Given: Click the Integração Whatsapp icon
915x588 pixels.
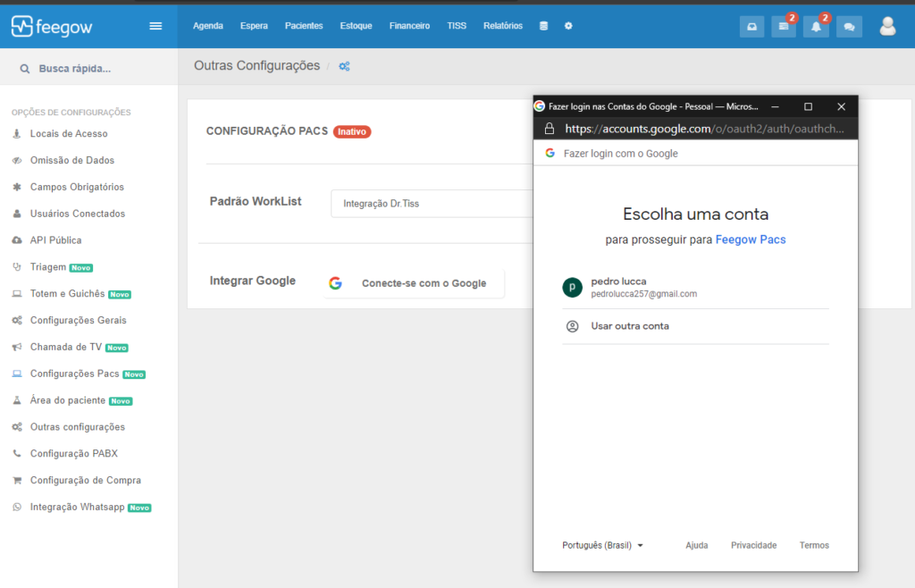Looking at the screenshot, I should coord(17,507).
